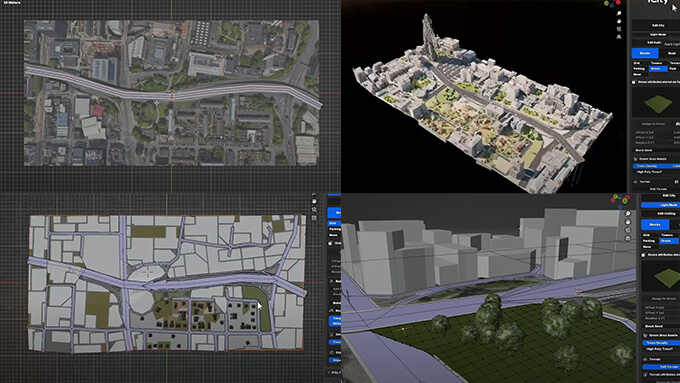Click green material thumbnail in lower-right panel
The width and height of the screenshot is (680, 383).
click(660, 275)
